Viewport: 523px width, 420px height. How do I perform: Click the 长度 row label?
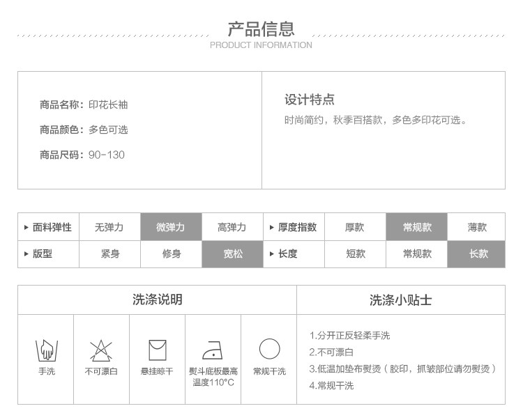(x=287, y=254)
